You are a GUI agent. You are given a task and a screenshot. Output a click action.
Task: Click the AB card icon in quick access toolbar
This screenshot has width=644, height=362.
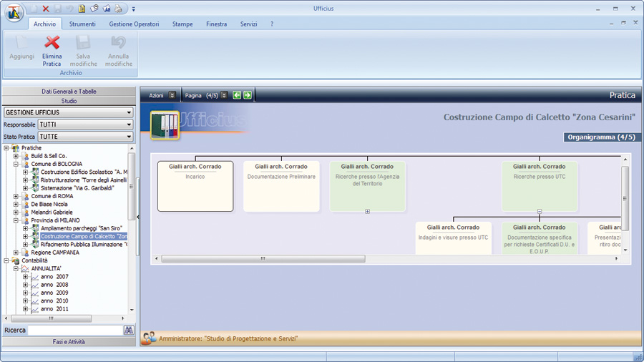point(107,8)
